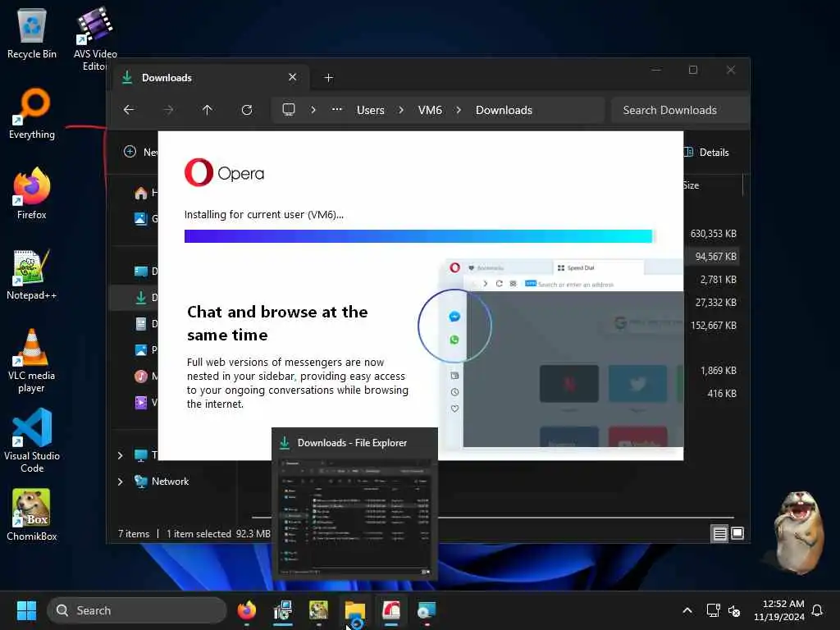Close the Downloads tab
Image resolution: width=840 pixels, height=630 pixels.
293,77
